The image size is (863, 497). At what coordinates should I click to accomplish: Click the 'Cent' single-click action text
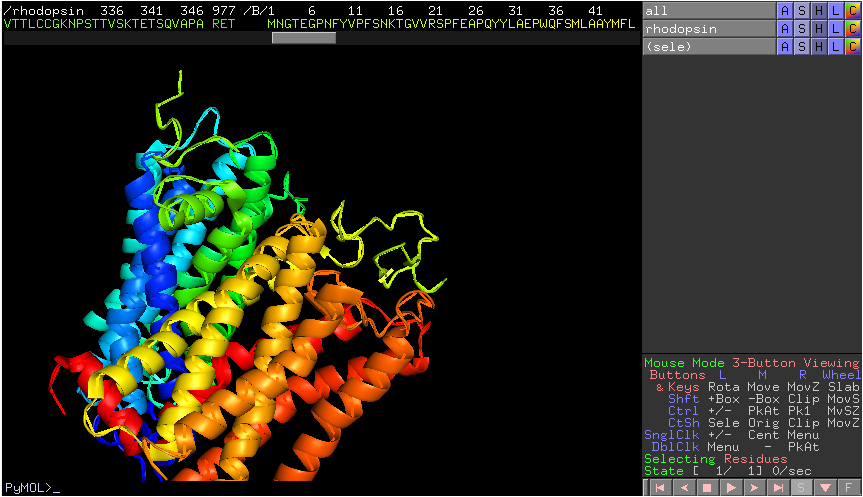coord(763,435)
